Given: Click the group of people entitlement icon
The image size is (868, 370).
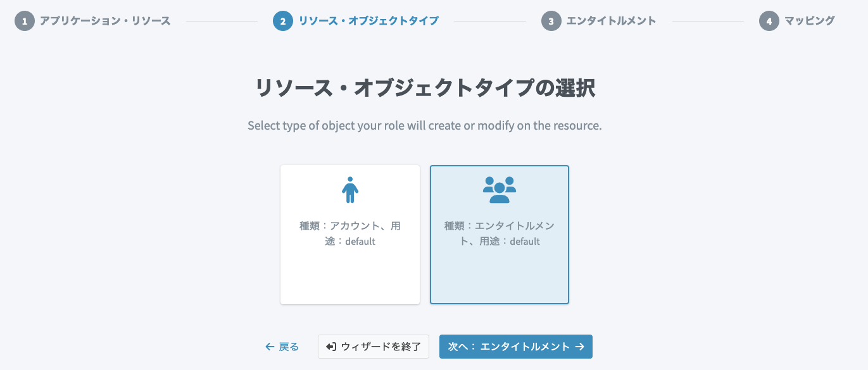Looking at the screenshot, I should coord(500,190).
